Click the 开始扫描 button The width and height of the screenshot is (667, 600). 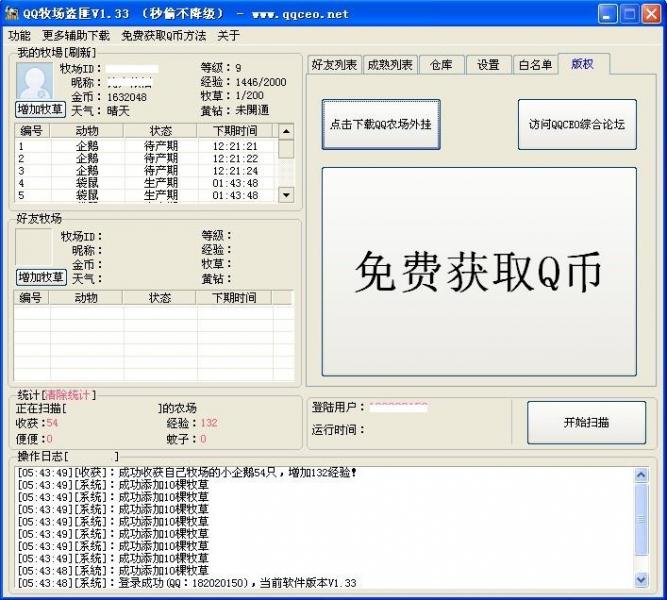tap(586, 422)
